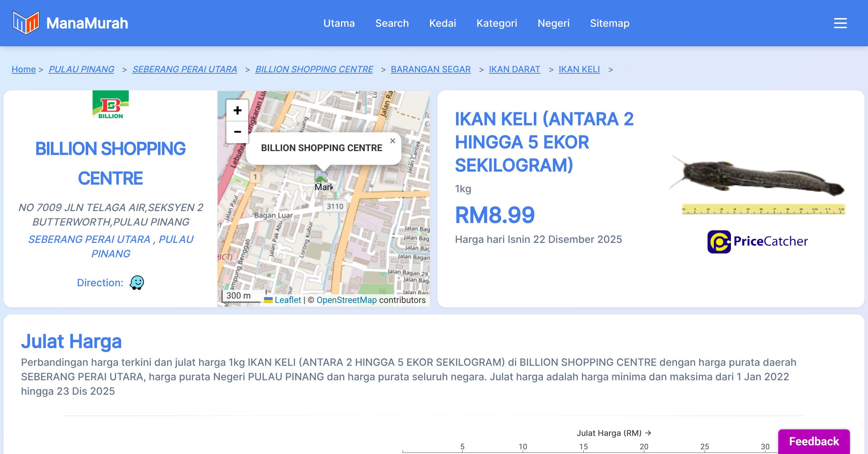This screenshot has width=868, height=454.
Task: Click the Billion store logo
Action: coord(111,107)
